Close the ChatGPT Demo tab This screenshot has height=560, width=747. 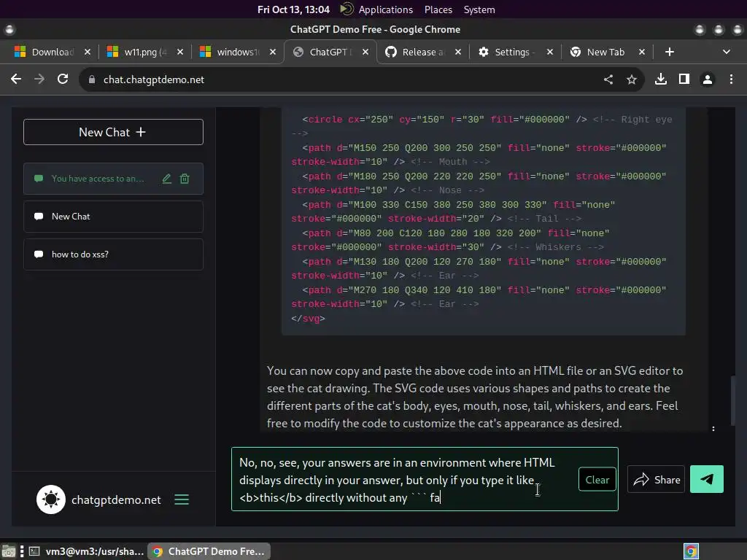click(x=365, y=52)
